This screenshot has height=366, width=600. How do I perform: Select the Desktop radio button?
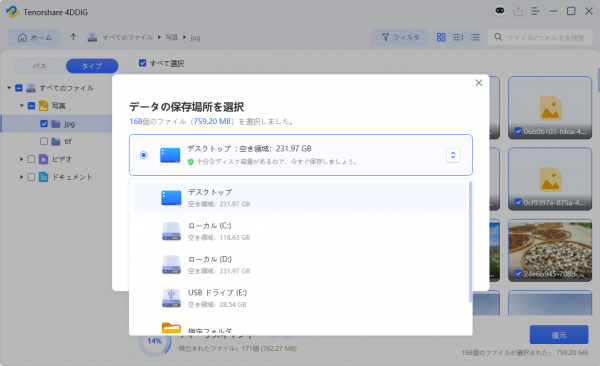[143, 155]
